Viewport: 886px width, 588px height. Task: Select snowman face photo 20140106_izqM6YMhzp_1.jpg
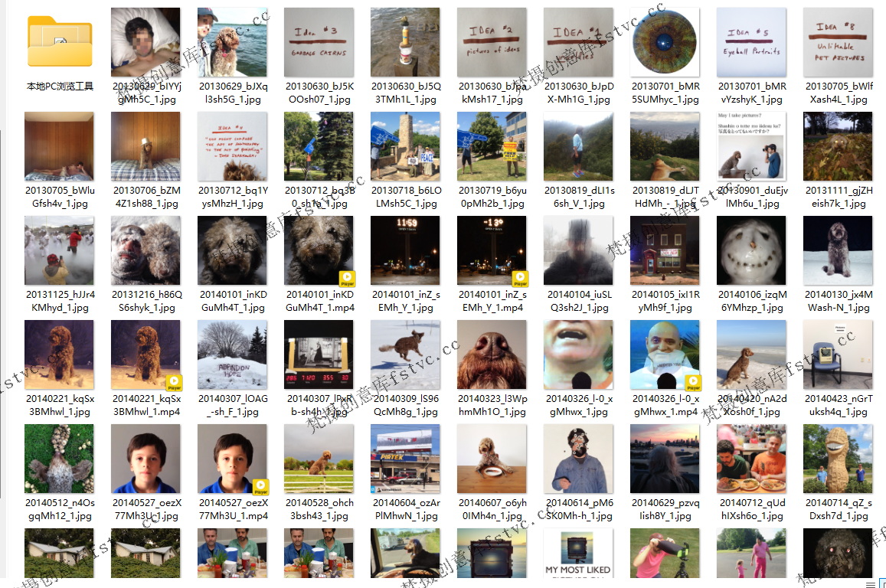pos(751,250)
